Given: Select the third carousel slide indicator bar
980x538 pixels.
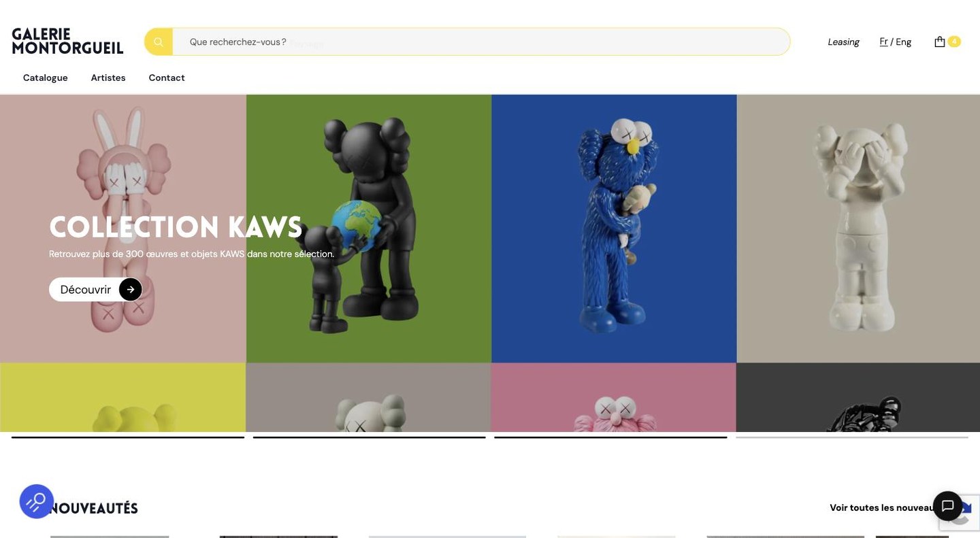Looking at the screenshot, I should (x=610, y=437).
